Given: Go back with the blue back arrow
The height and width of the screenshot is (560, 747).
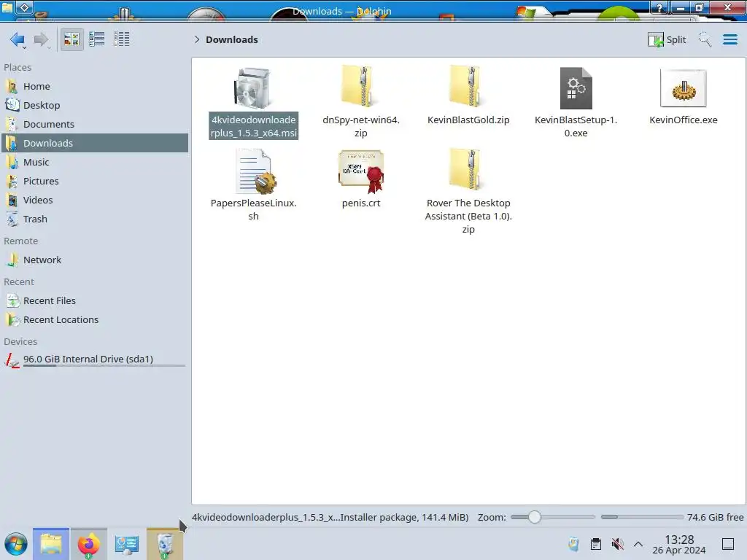Looking at the screenshot, I should 18,39.
